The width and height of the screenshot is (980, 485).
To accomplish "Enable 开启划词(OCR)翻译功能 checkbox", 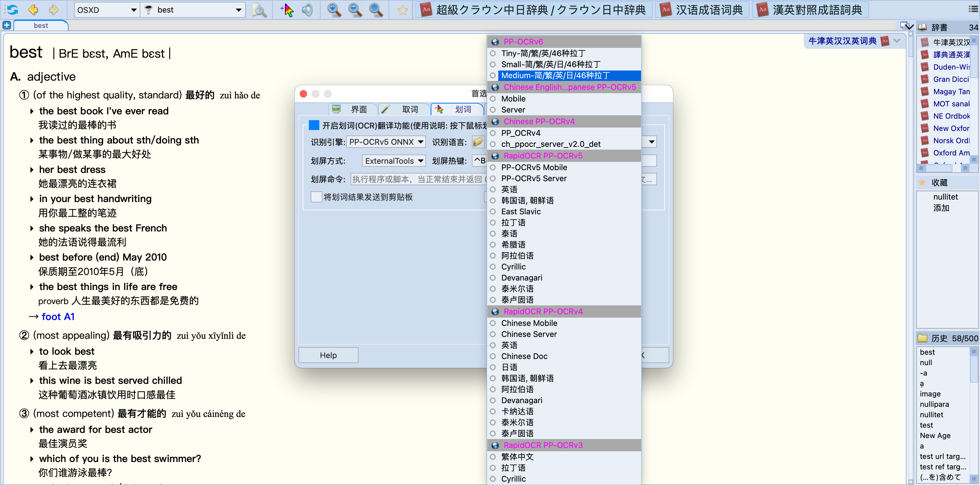I will click(314, 125).
